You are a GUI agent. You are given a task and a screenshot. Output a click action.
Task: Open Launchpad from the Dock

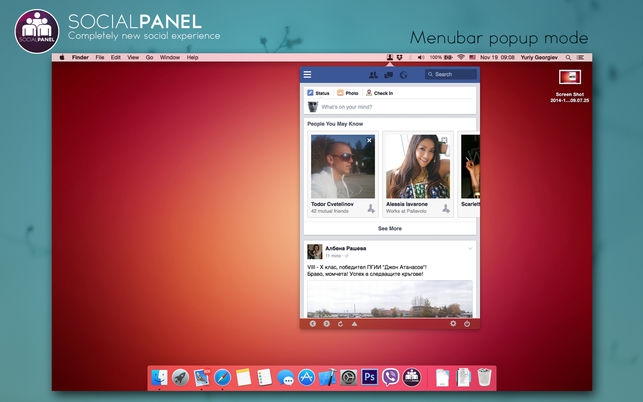click(x=180, y=377)
